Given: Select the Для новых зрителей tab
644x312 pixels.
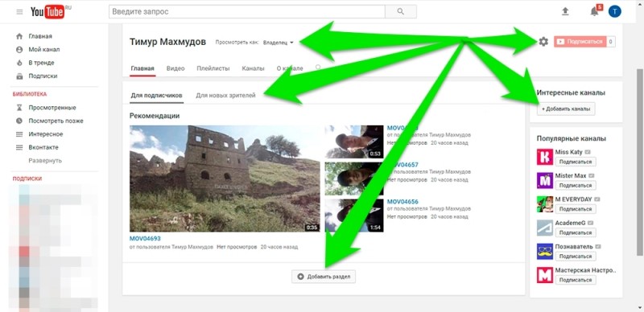Looking at the screenshot, I should [x=225, y=95].
